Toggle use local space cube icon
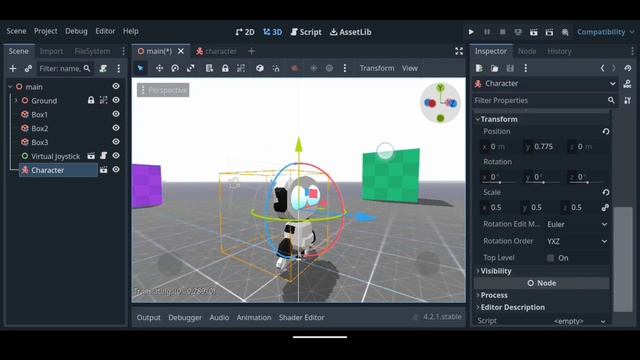This screenshot has height=360, width=640. pos(260,68)
